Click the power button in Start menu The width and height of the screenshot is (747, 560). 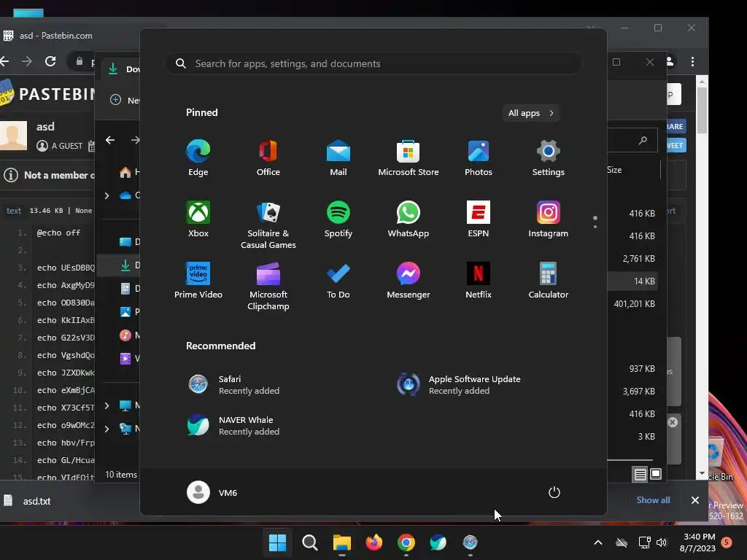[x=554, y=492]
